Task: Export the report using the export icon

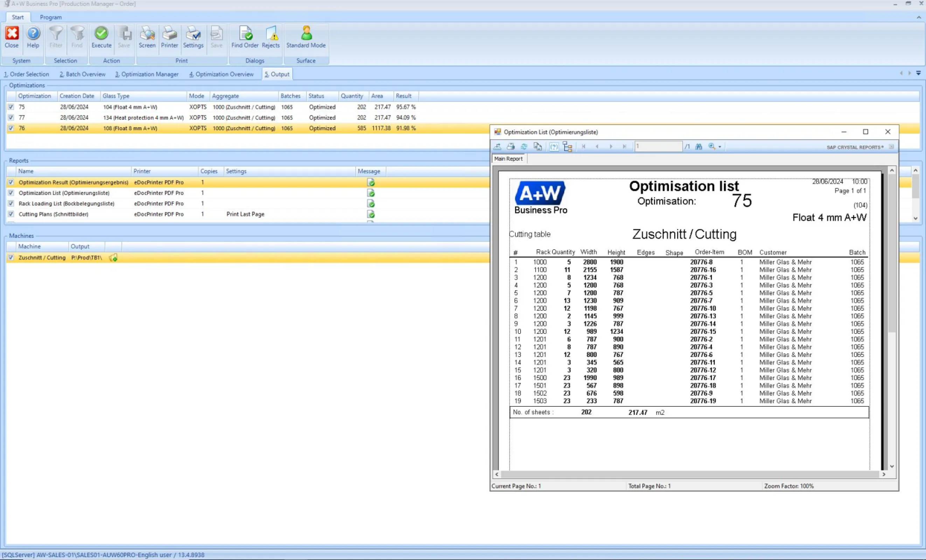Action: 497,147
